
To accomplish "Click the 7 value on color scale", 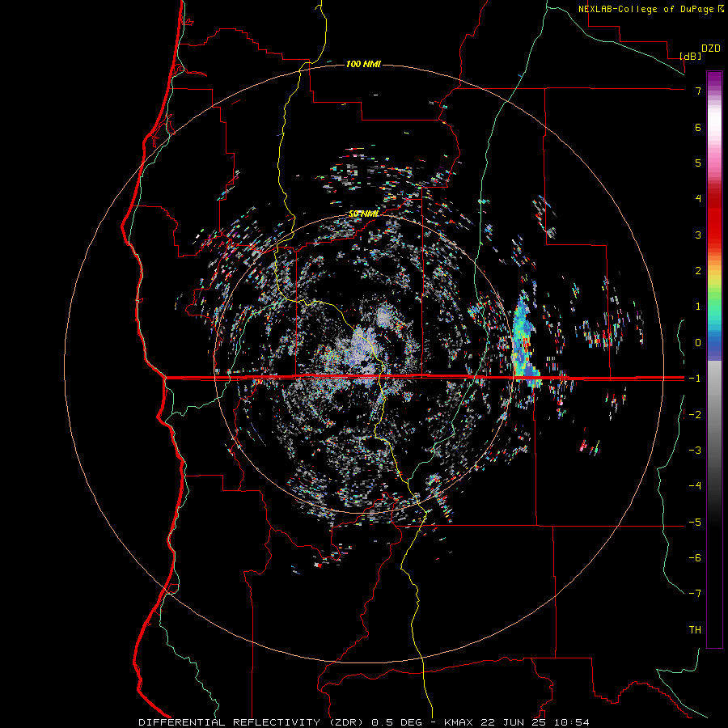I will (x=698, y=91).
